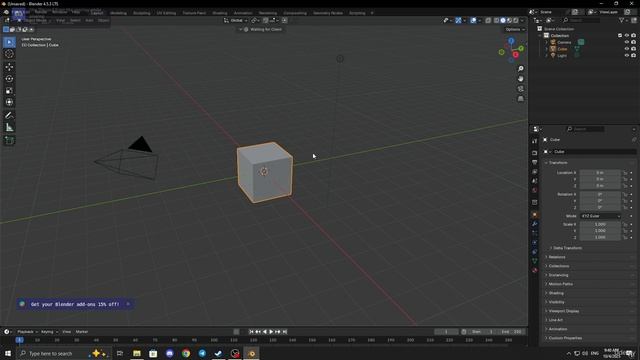Open the Tool properties tab
Image resolution: width=640 pixels, height=360 pixels.
[535, 141]
